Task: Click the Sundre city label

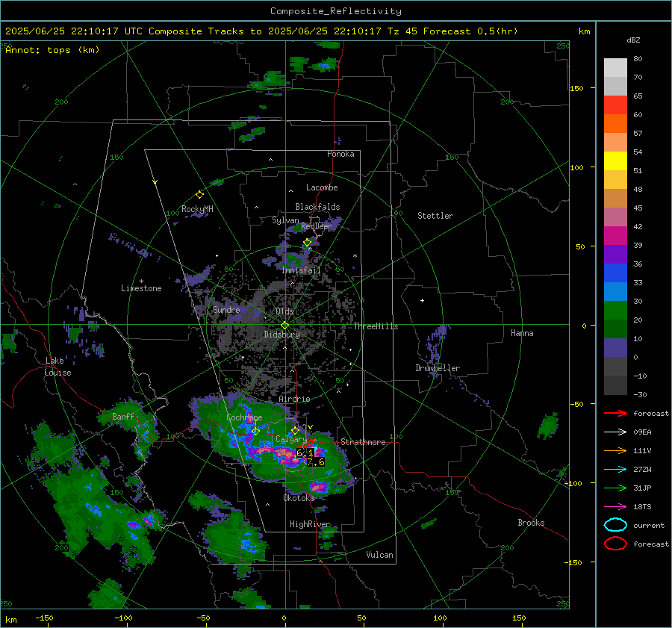Action: tap(226, 309)
